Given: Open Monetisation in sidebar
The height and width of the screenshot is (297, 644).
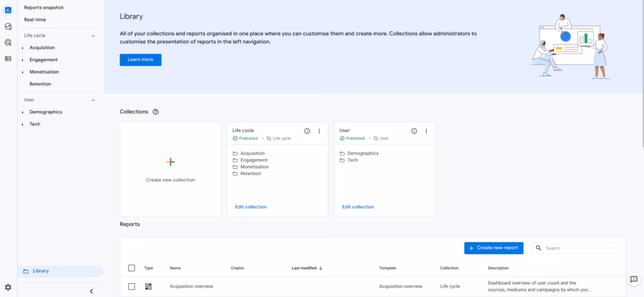Looking at the screenshot, I should tap(44, 72).
